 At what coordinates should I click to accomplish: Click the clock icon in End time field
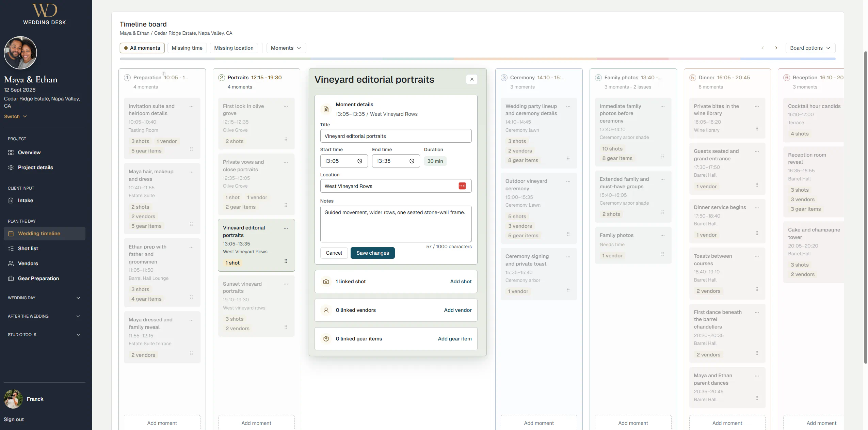tap(412, 161)
